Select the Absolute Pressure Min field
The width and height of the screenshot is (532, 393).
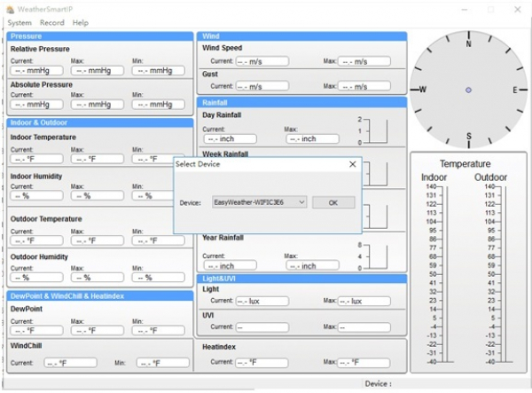point(159,104)
